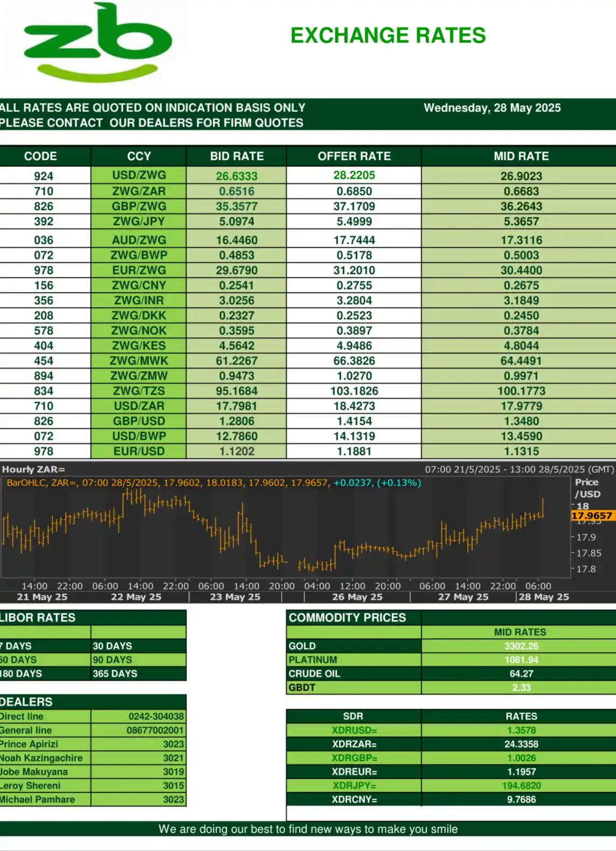Click the 17.9657 current price marker
616x851 pixels.
tap(592, 515)
